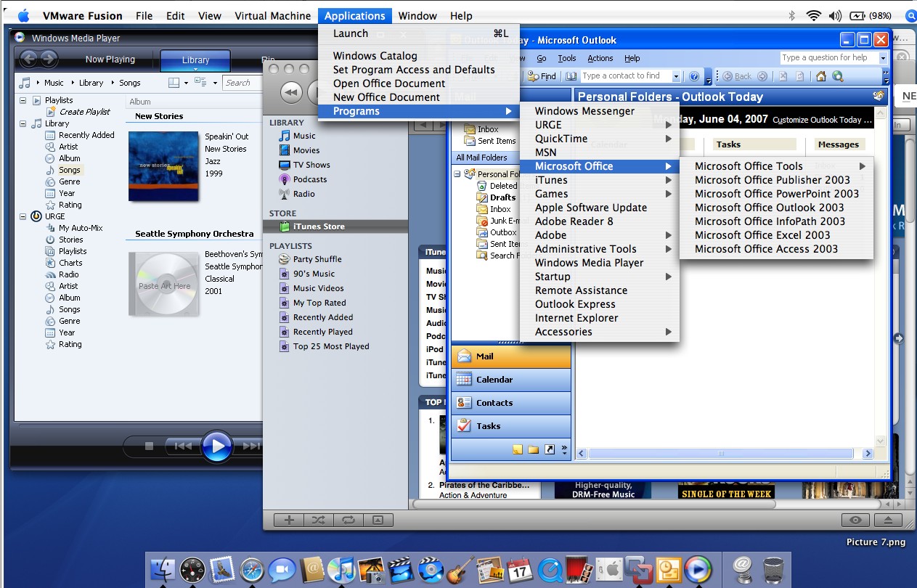Open iTunes from the Dock
This screenshot has height=588, width=917.
[341, 569]
